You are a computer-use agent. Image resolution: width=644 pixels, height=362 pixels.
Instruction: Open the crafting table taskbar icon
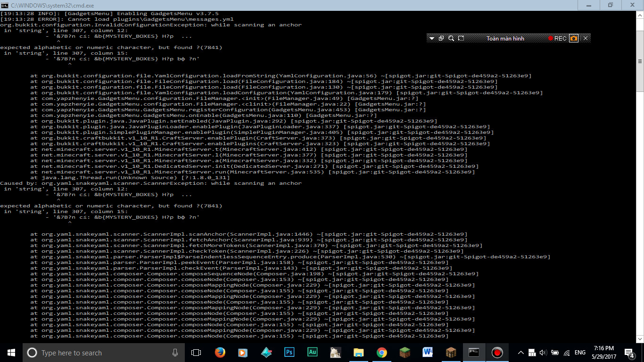[451, 353]
